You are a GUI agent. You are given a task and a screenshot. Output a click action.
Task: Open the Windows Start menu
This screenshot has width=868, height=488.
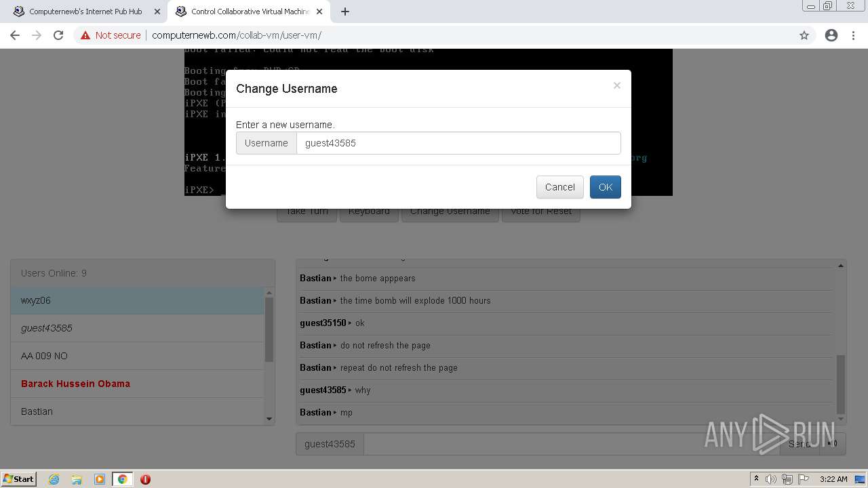(x=18, y=479)
